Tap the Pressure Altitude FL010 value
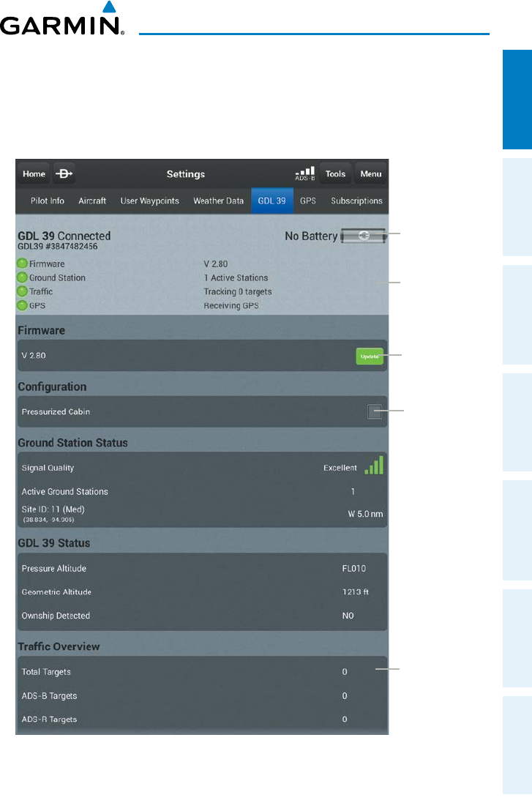 point(354,569)
